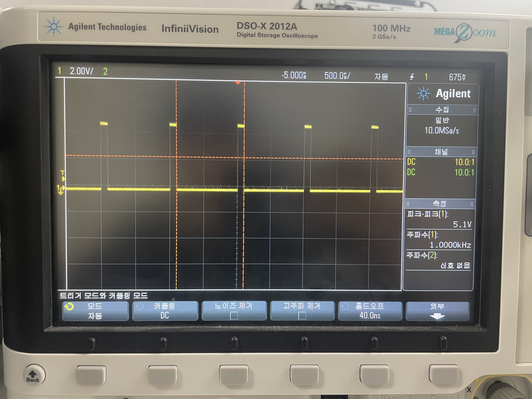Select the channel 2 indicator in status bar
Viewport: 532px width, 399px height.
pyautogui.click(x=105, y=71)
